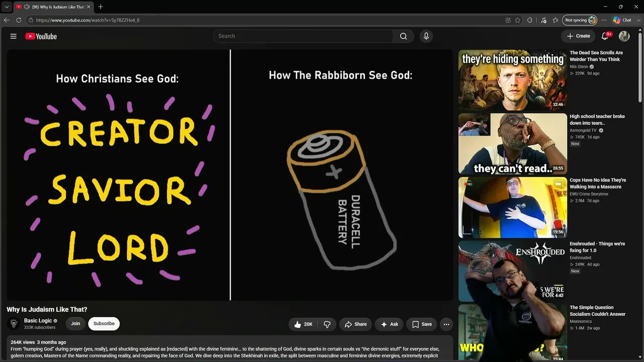Open a new browser tab
Viewport: 644px width, 362px height.
101,7
